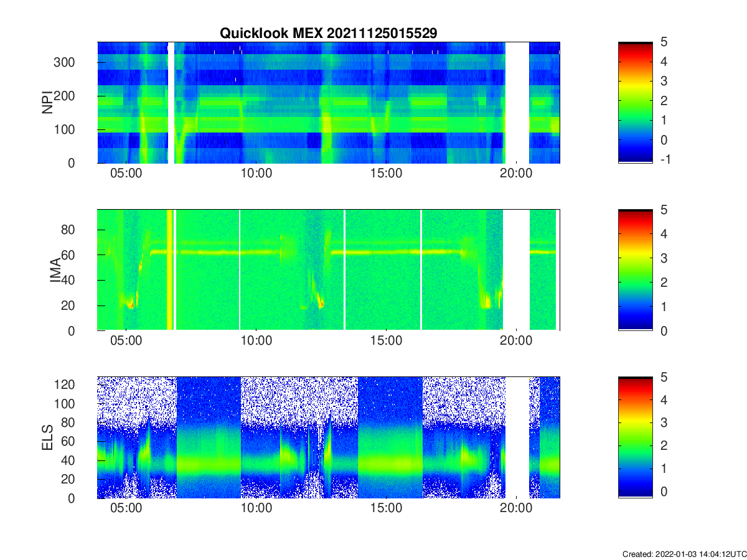The height and width of the screenshot is (560, 747).
Task: Click inside the NPI spectrogram panel
Action: [328, 103]
